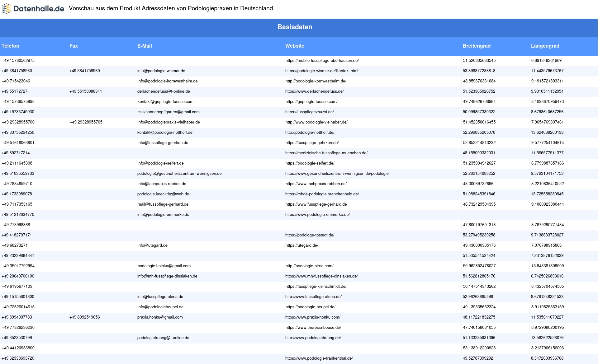The image size is (598, 364).
Task: Click email info@fusspflege-alena.de
Action: click(160, 297)
